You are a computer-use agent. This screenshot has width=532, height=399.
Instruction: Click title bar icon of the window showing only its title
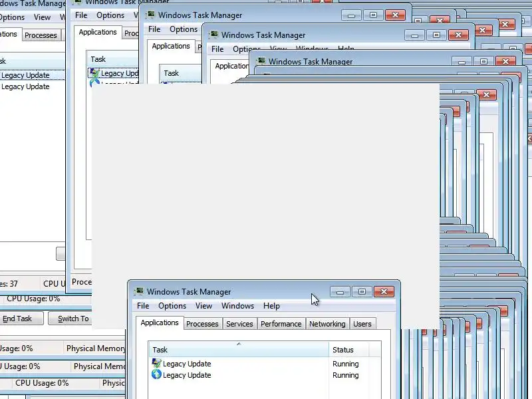coord(261,61)
